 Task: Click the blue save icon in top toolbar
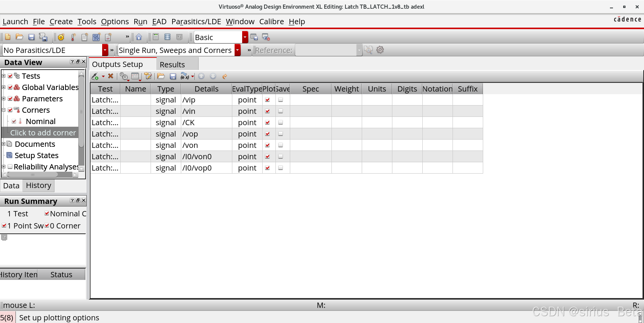31,37
